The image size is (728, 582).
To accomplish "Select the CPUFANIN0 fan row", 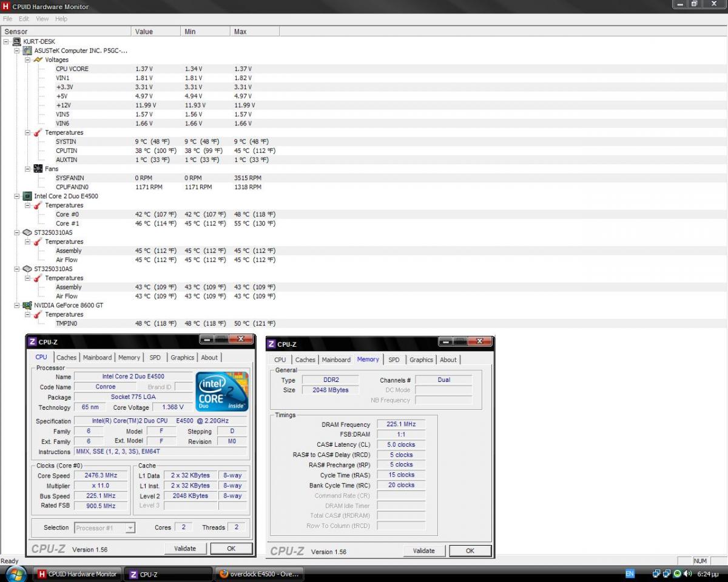I will point(72,187).
